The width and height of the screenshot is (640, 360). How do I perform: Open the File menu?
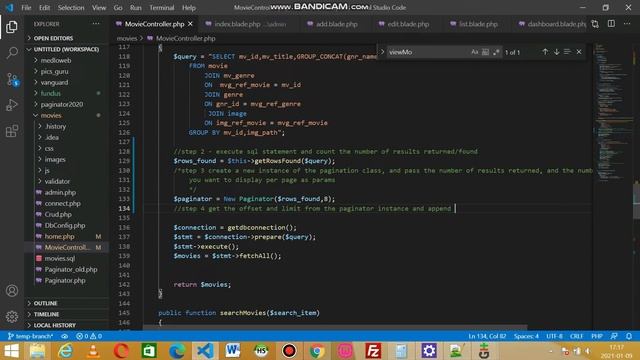click(x=26, y=8)
